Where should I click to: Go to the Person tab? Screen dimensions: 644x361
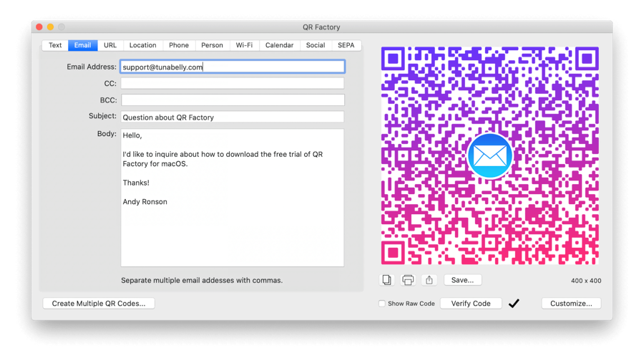213,45
